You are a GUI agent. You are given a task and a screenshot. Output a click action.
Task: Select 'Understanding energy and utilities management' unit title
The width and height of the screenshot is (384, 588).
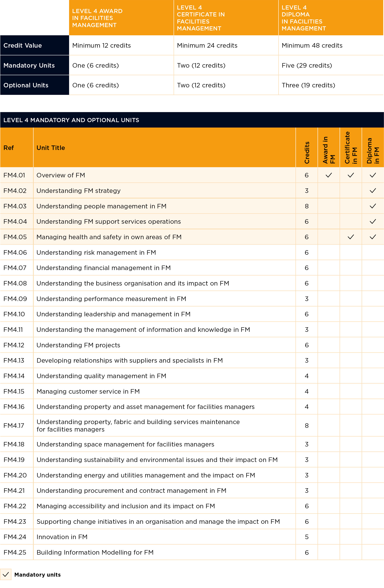click(x=146, y=475)
